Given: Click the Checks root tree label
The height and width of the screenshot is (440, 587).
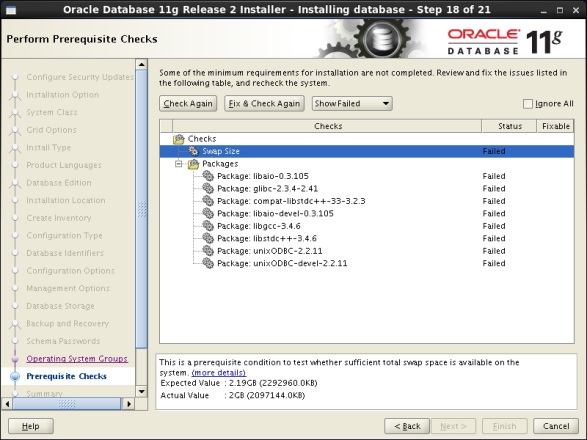Looking at the screenshot, I should [202, 139].
